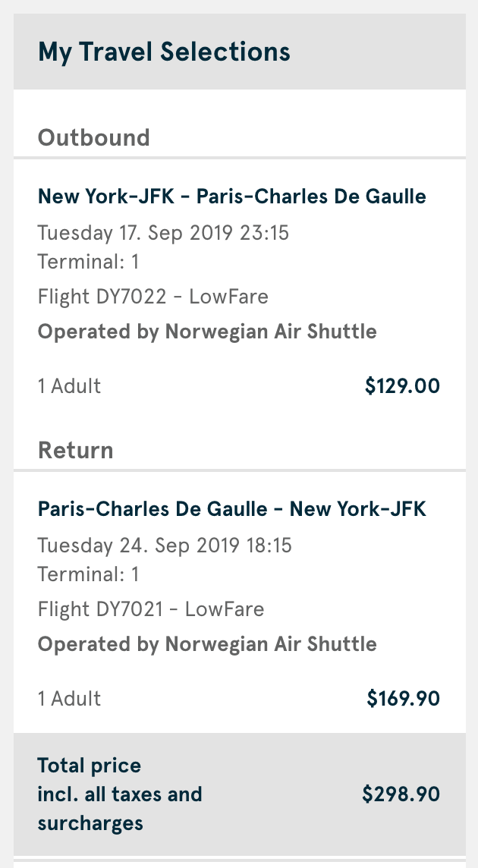
Task: Click Terminal: 1 under the return flight
Action: point(88,574)
